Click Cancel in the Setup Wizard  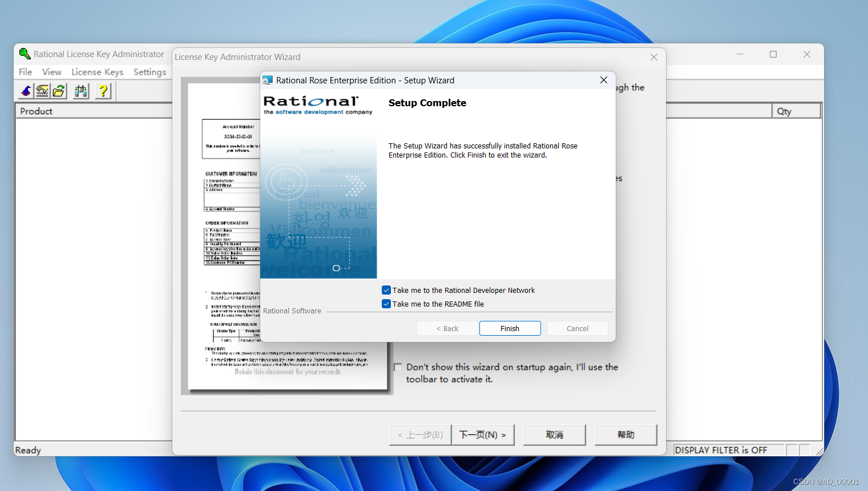(577, 328)
